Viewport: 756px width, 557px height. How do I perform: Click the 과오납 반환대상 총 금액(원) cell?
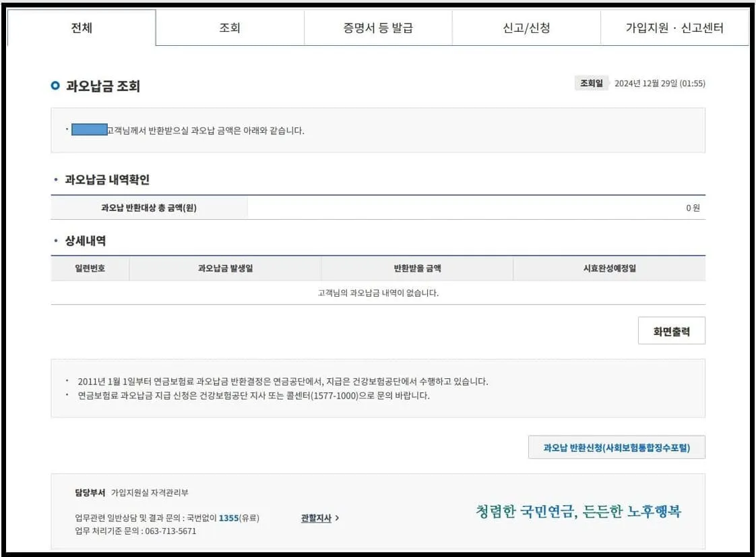click(149, 207)
